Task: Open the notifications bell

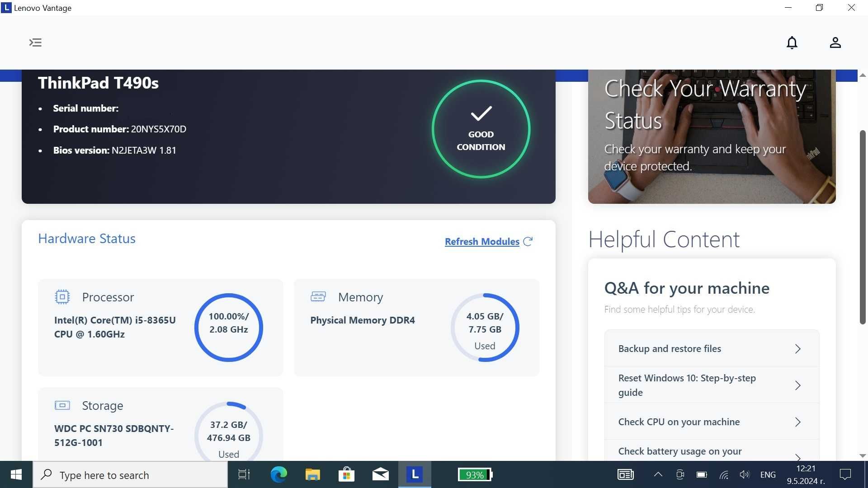Action: 792,42
